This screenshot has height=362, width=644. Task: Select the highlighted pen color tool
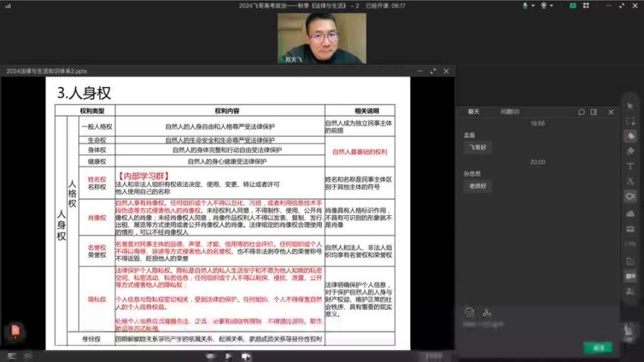point(630,136)
